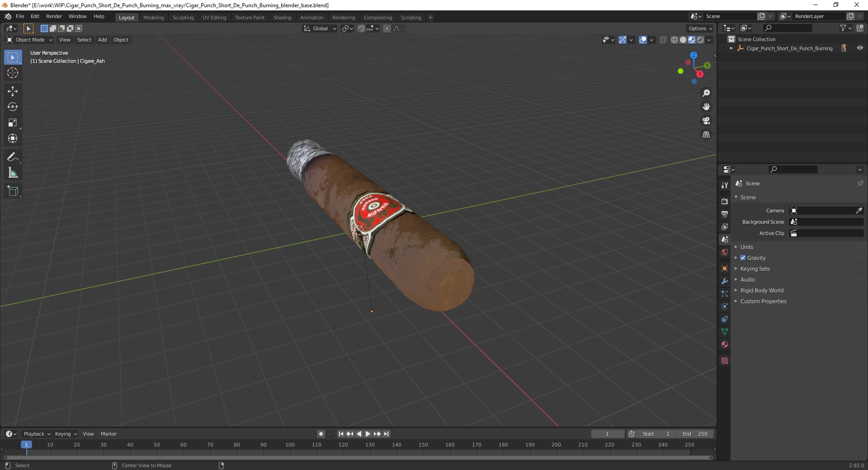This screenshot has width=868, height=470.
Task: Open the Marker menu in timeline
Action: click(108, 434)
